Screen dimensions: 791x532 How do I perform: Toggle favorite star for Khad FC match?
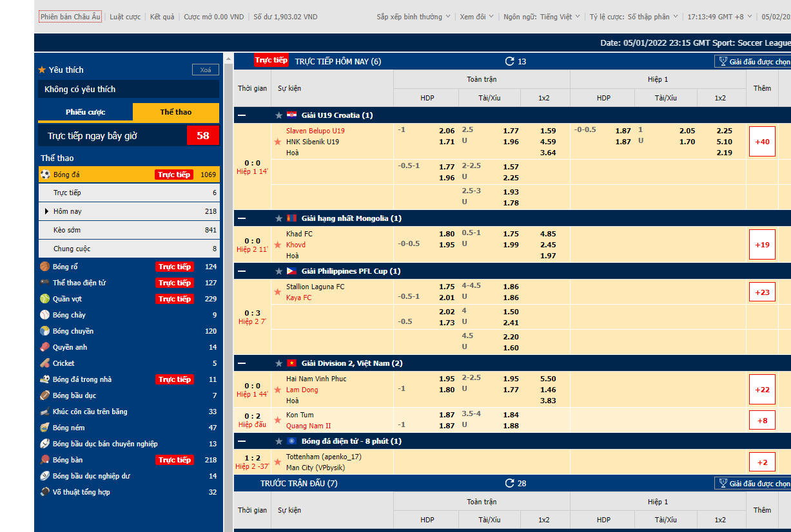[278, 245]
